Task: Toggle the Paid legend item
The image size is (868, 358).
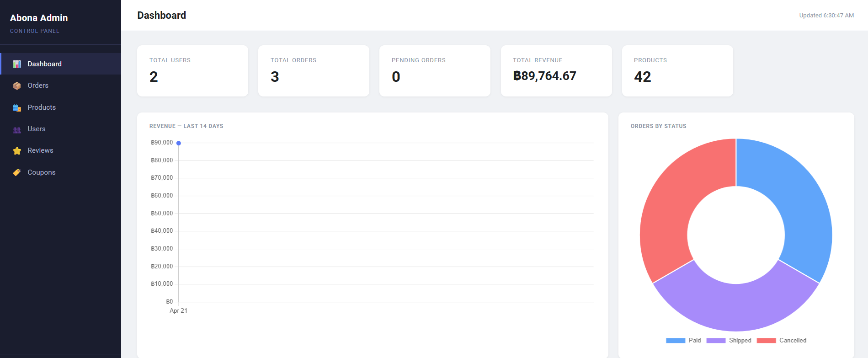Action: 684,341
